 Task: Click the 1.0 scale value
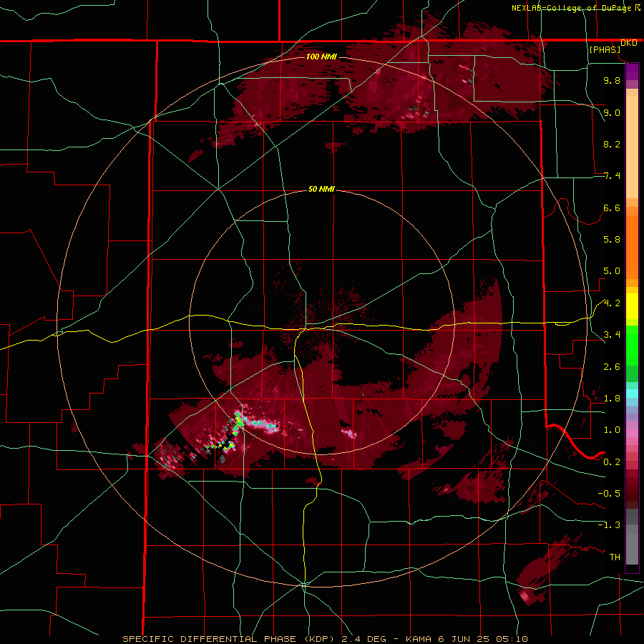pos(612,430)
